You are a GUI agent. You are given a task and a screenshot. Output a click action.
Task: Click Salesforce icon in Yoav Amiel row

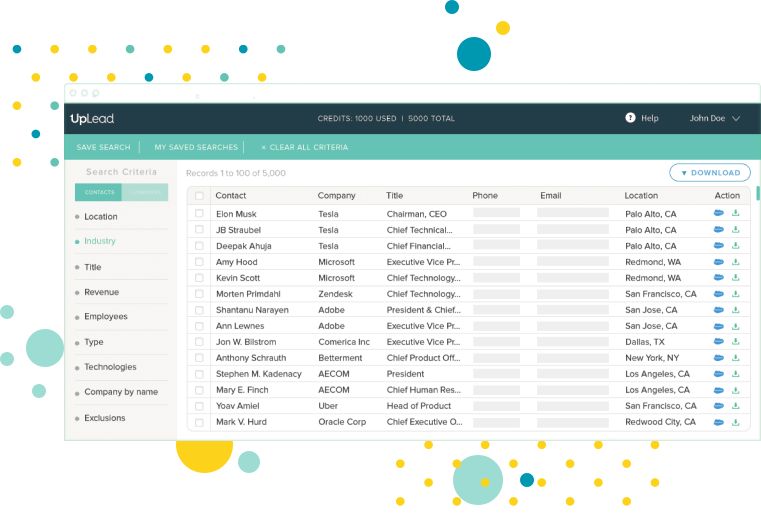(719, 406)
